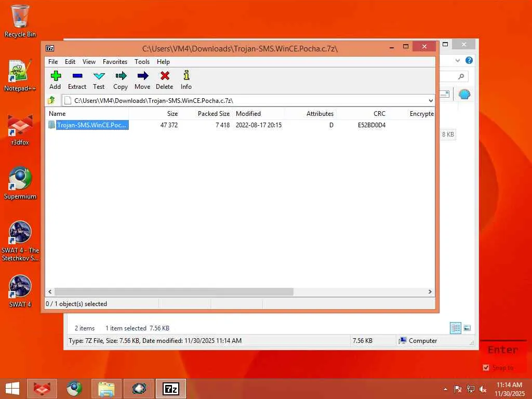This screenshot has height=399, width=532.
Task: Open the address path dropdown arrow
Action: coord(431,101)
